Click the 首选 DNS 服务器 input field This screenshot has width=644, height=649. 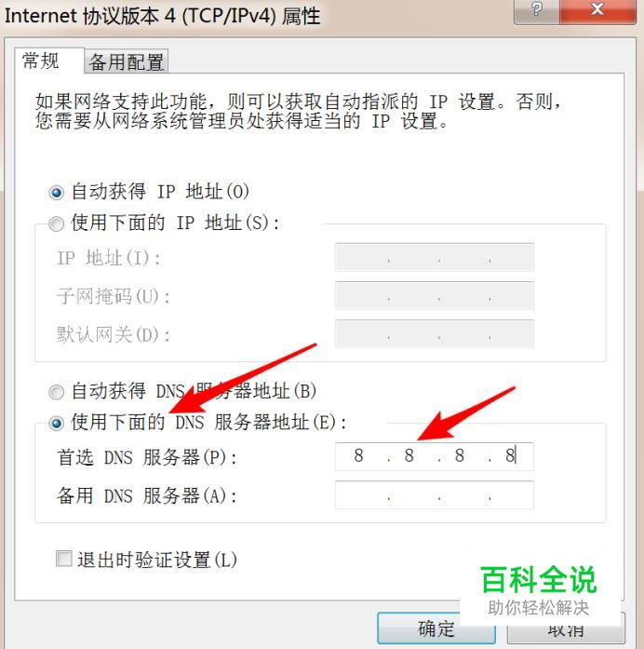tap(435, 456)
